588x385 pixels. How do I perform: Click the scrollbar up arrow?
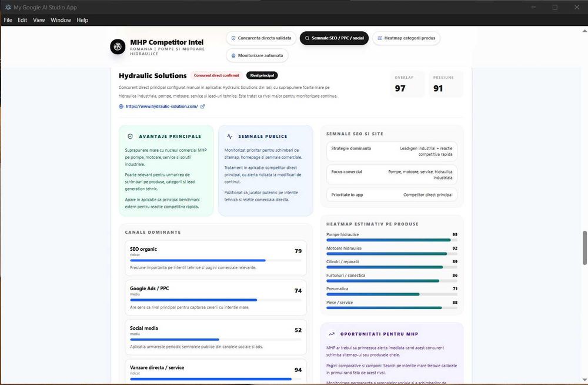[x=584, y=31]
